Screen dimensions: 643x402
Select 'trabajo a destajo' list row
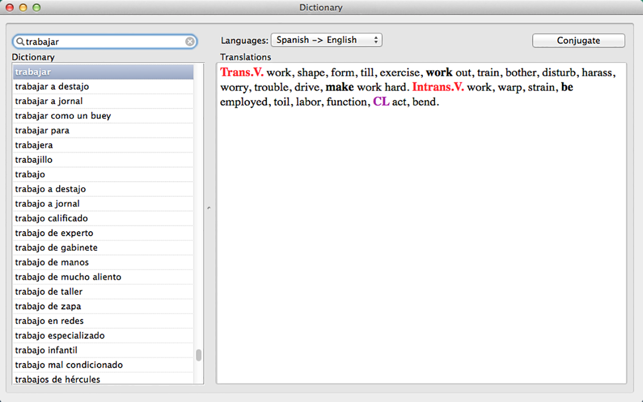(x=103, y=189)
